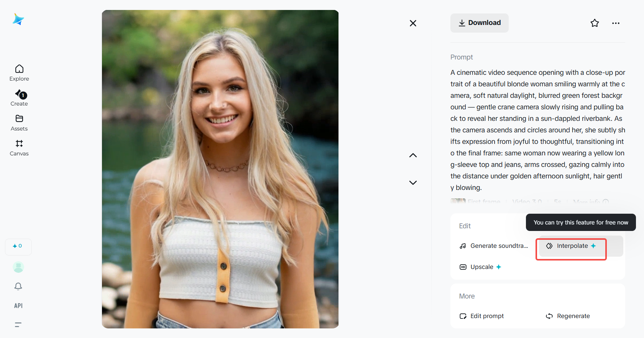Open the notifications bell
Screen dimensions: 644x338
pos(18,286)
